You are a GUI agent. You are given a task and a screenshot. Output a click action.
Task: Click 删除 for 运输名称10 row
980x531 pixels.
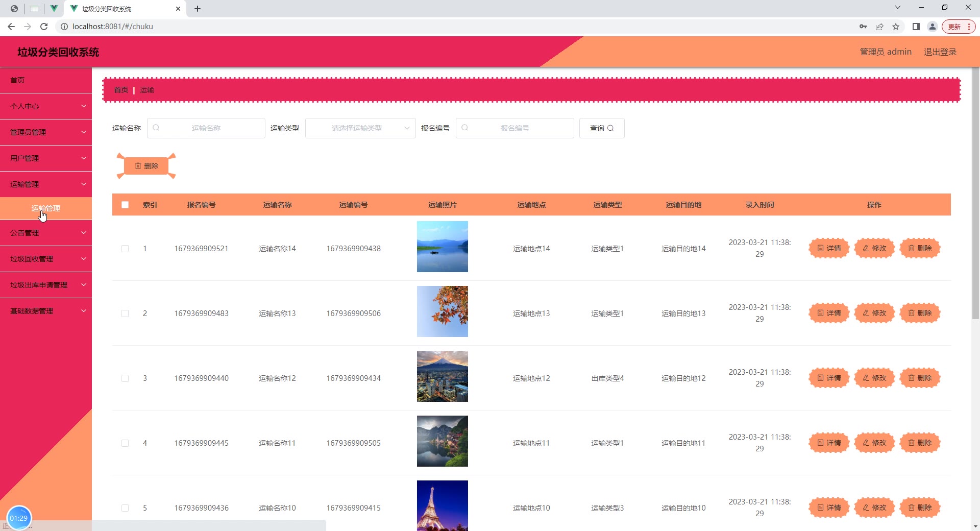point(920,508)
